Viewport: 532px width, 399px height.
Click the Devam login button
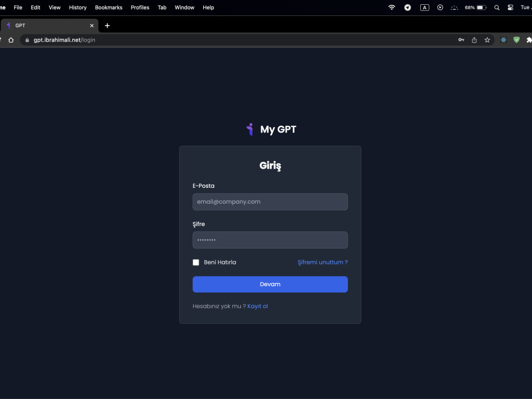tap(270, 284)
